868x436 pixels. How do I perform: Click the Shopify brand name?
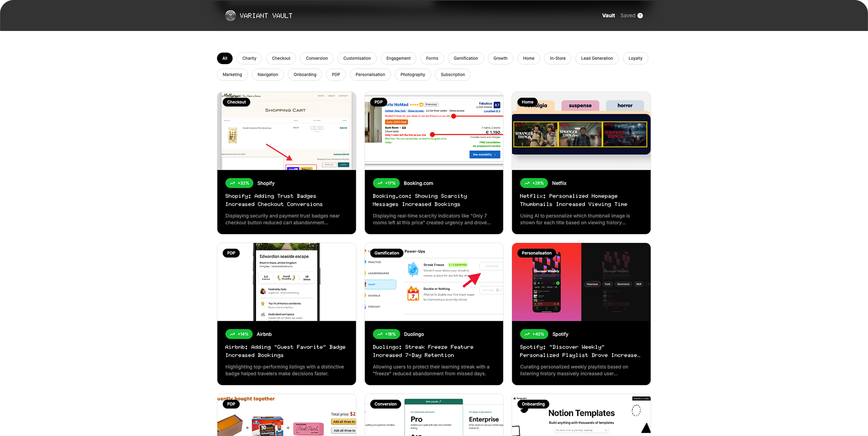[x=266, y=183]
